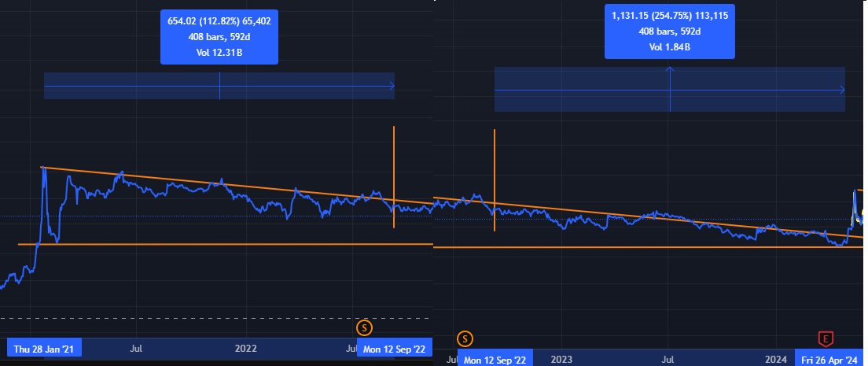Click the '2022' time axis label
This screenshot has width=868, height=366.
[x=246, y=348]
